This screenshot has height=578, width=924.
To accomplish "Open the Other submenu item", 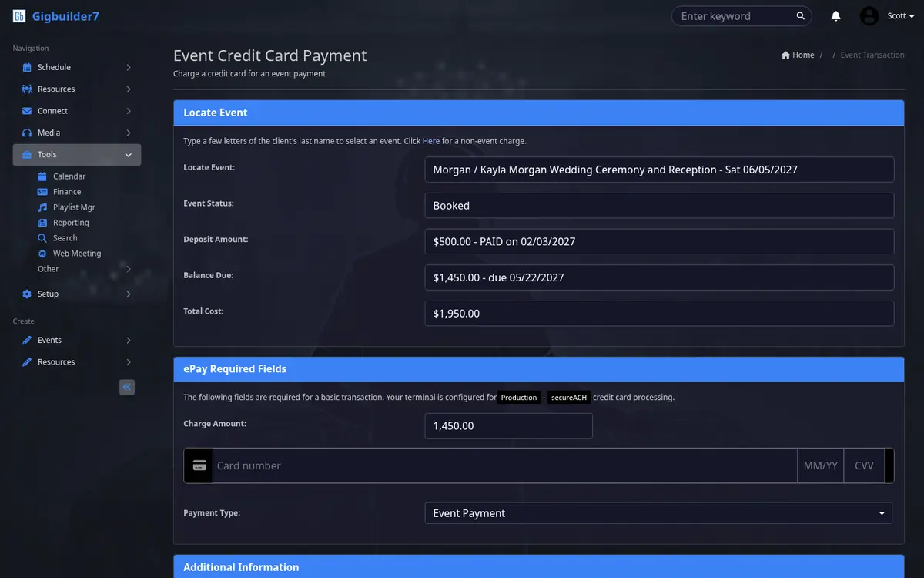I will 49,269.
